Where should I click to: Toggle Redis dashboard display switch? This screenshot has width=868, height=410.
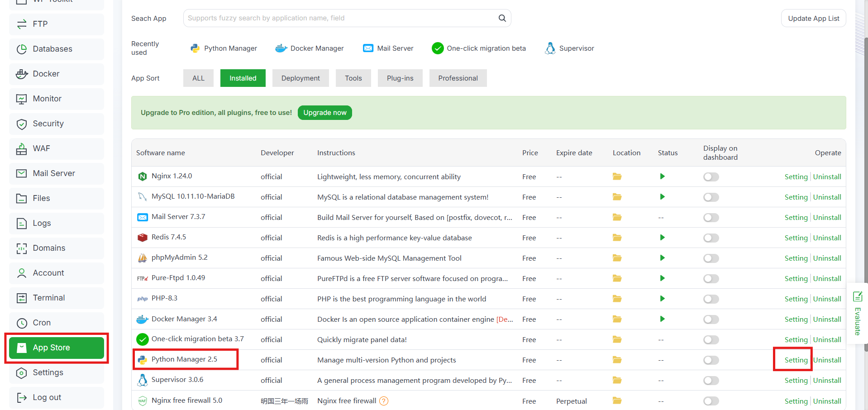tap(711, 238)
